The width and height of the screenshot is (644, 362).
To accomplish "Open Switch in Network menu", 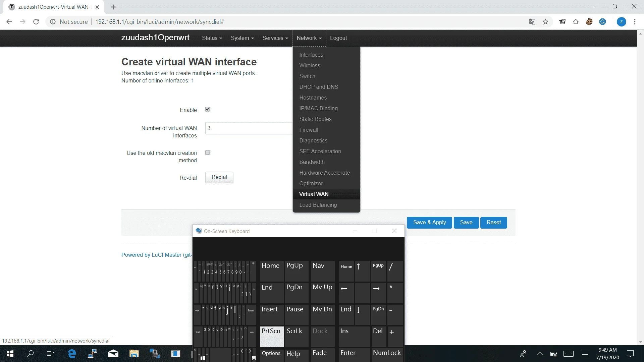I will coord(326,76).
